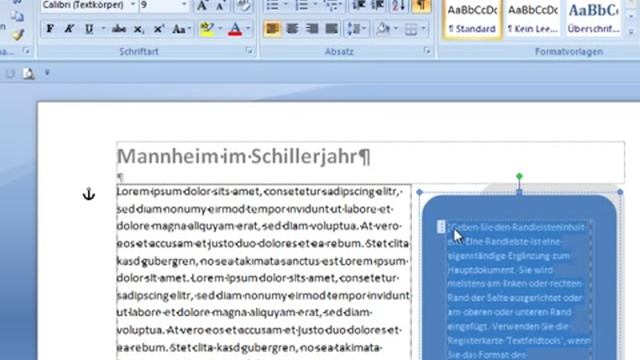Toggle strikethrough (abc) formatting
The image size is (640, 360).
pyautogui.click(x=119, y=29)
